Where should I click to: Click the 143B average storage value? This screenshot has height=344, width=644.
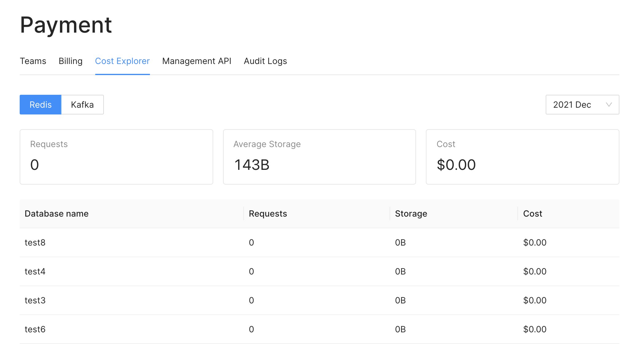(x=252, y=165)
